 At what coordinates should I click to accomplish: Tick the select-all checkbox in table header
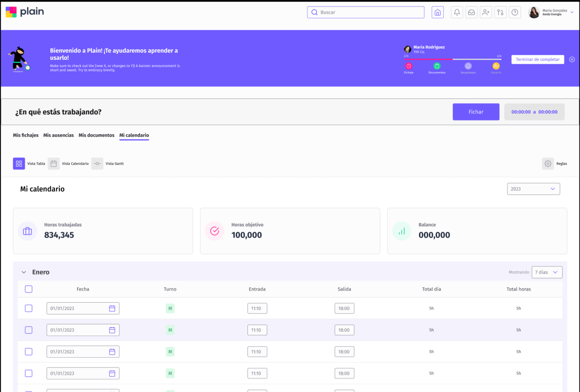[x=29, y=289]
